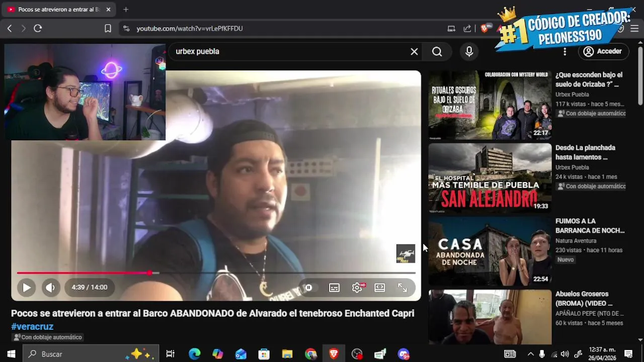Open 'Rituales oscuros bajo el suelo de Orizaba' thumbnail
The height and width of the screenshot is (362, 644).
point(490,105)
